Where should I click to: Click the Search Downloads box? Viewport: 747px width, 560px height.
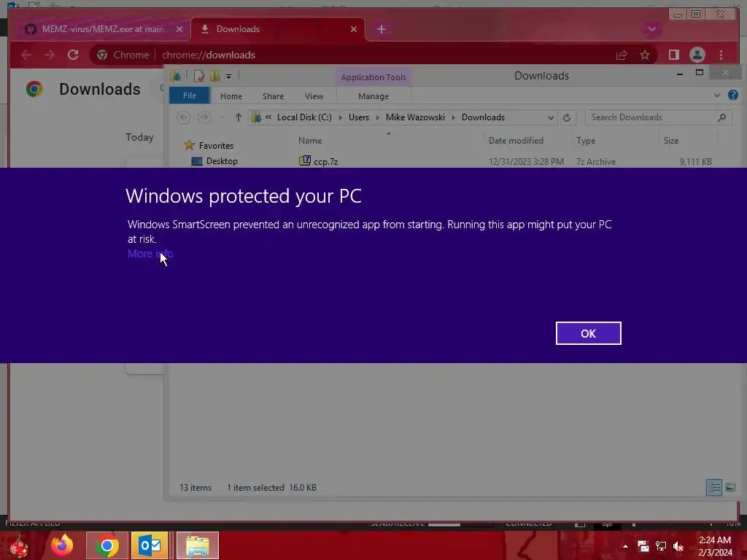(x=658, y=117)
